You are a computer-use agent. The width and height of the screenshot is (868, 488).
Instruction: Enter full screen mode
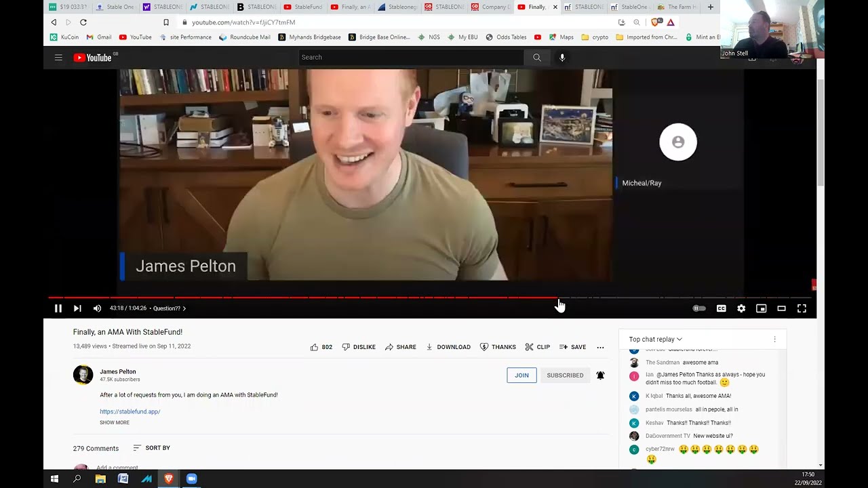click(x=802, y=308)
